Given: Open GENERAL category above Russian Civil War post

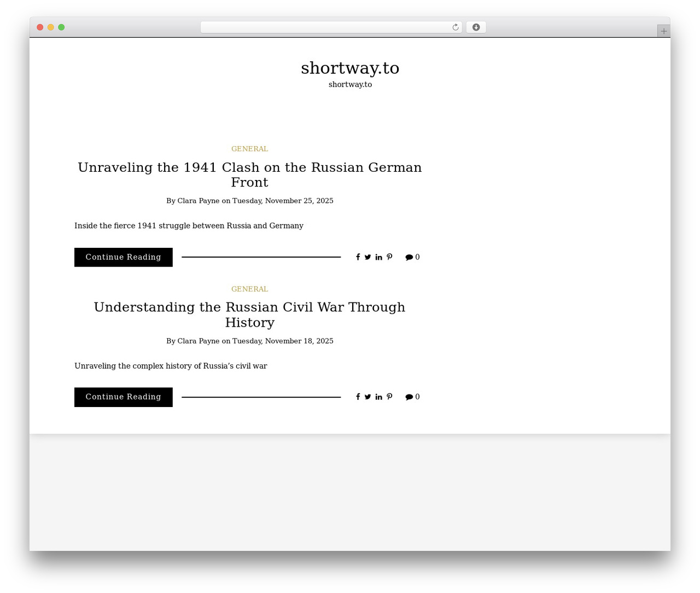Looking at the screenshot, I should pyautogui.click(x=250, y=289).
